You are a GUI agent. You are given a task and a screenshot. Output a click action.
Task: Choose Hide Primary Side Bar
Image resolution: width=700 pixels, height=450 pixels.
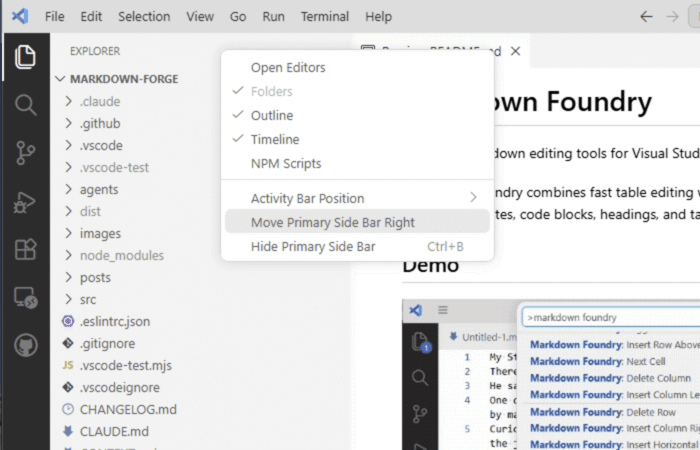pos(357,246)
